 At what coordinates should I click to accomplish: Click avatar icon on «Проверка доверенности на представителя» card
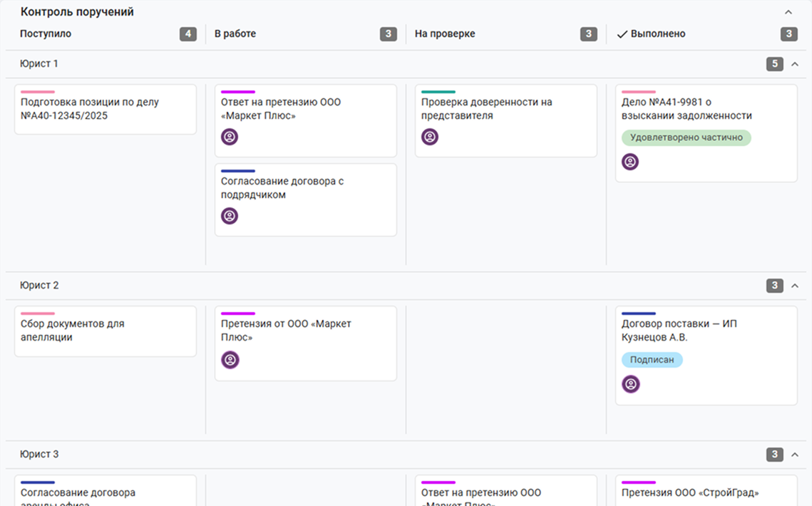pyautogui.click(x=430, y=137)
